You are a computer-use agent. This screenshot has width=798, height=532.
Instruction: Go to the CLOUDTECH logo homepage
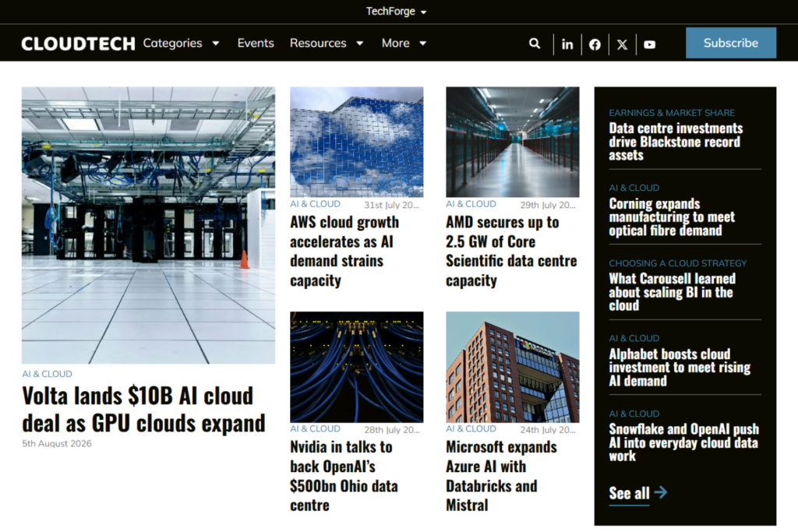[x=79, y=44]
